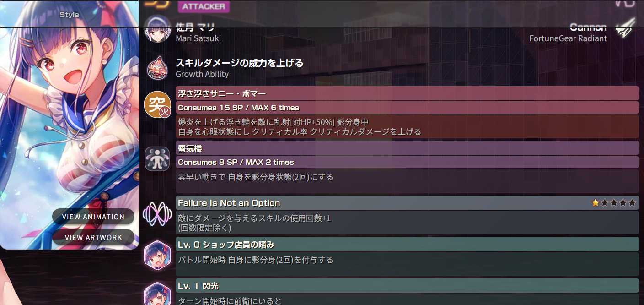Click the 爆炎を上げる浮き輪 skill description
The width and height of the screenshot is (644, 305).
[x=407, y=127]
